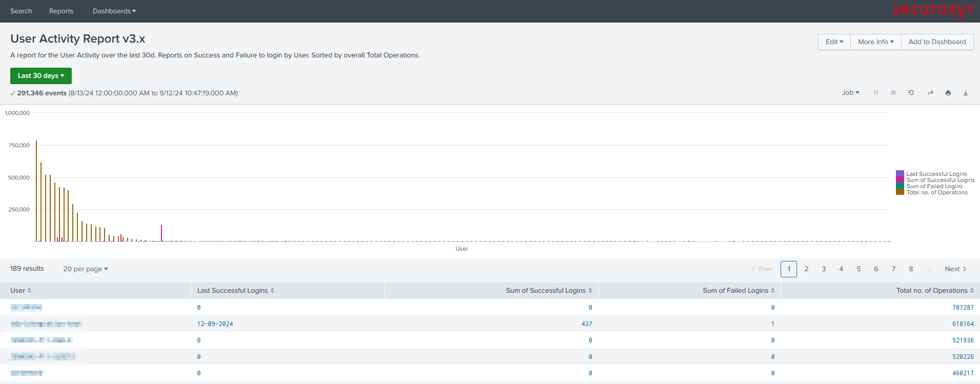The width and height of the screenshot is (980, 384).
Task: Jump to results page 2
Action: pyautogui.click(x=806, y=269)
